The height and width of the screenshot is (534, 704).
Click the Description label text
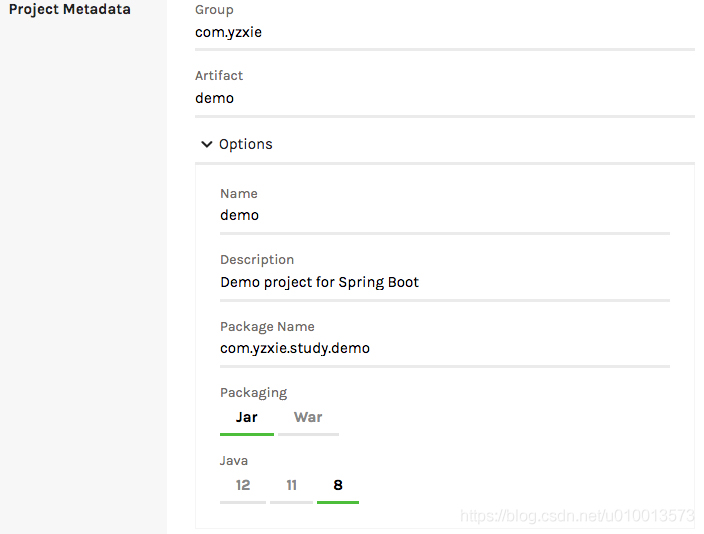pos(257,260)
